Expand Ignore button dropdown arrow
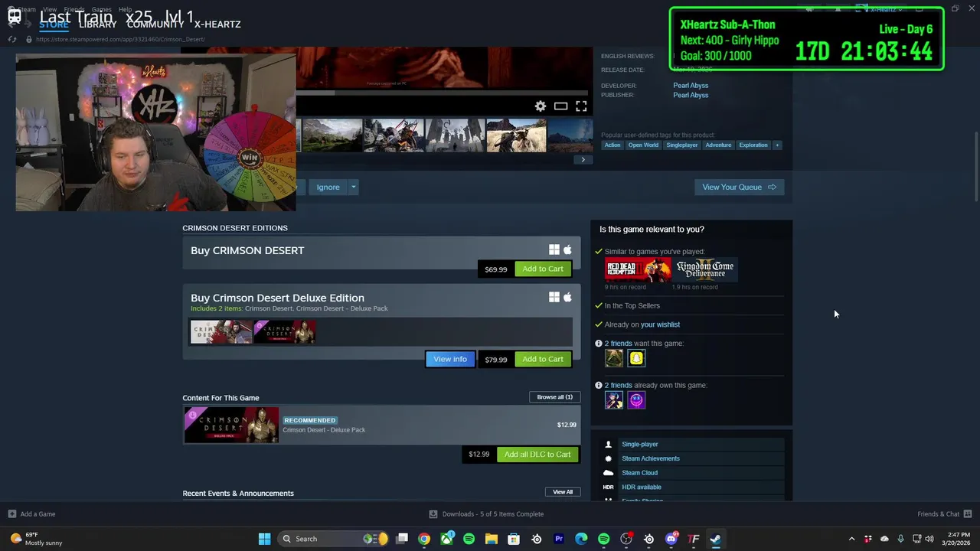This screenshot has width=980, height=551. 353,187
